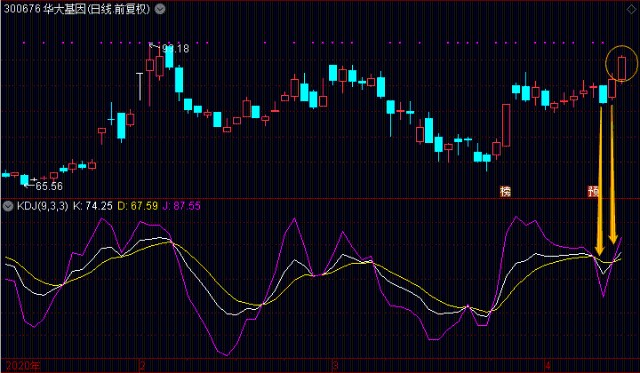Click the 榜 marker badge on chart
The height and width of the screenshot is (373, 640).
tap(505, 191)
